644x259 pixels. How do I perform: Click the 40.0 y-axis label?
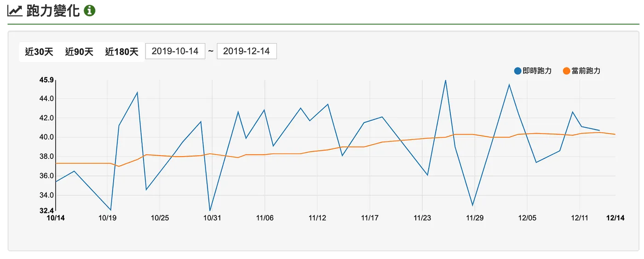pos(47,137)
